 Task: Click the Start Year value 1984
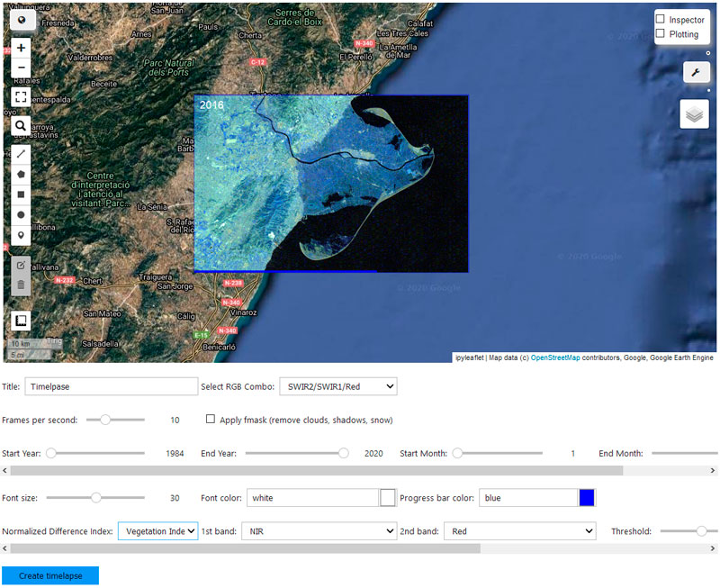[x=175, y=454]
